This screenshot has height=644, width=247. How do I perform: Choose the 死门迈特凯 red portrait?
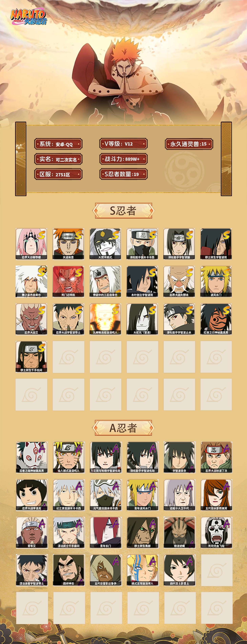point(68,282)
